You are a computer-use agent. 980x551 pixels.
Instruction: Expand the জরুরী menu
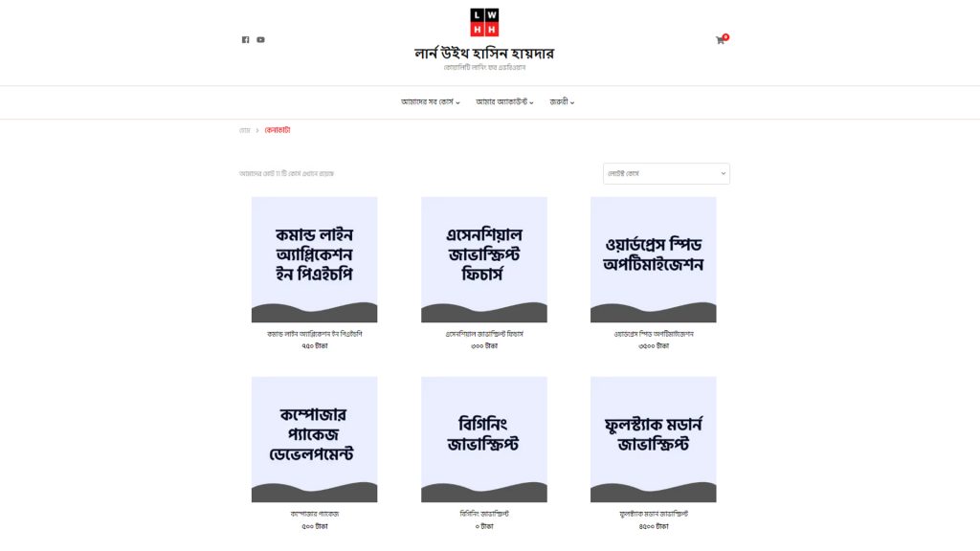point(562,101)
